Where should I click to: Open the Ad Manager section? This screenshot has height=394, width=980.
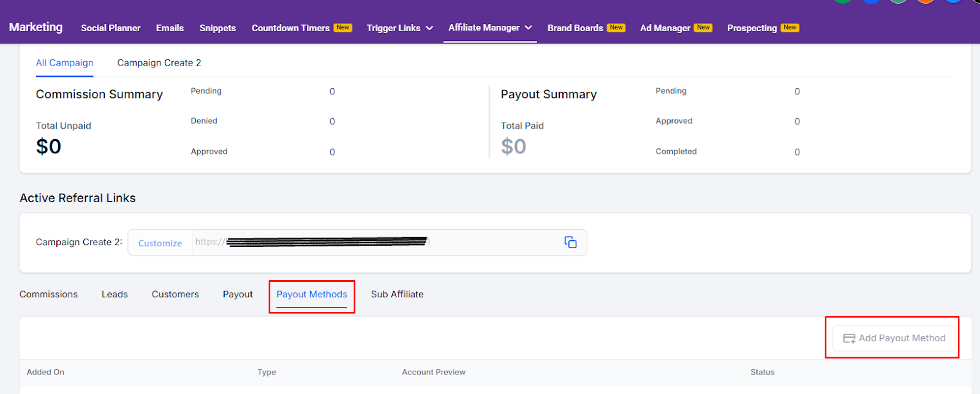click(665, 28)
